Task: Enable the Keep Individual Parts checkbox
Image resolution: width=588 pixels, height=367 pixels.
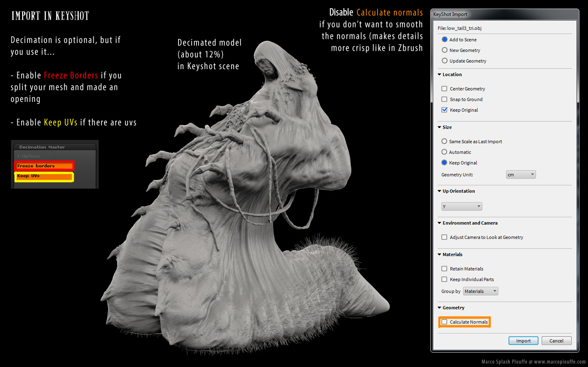Action: click(444, 279)
